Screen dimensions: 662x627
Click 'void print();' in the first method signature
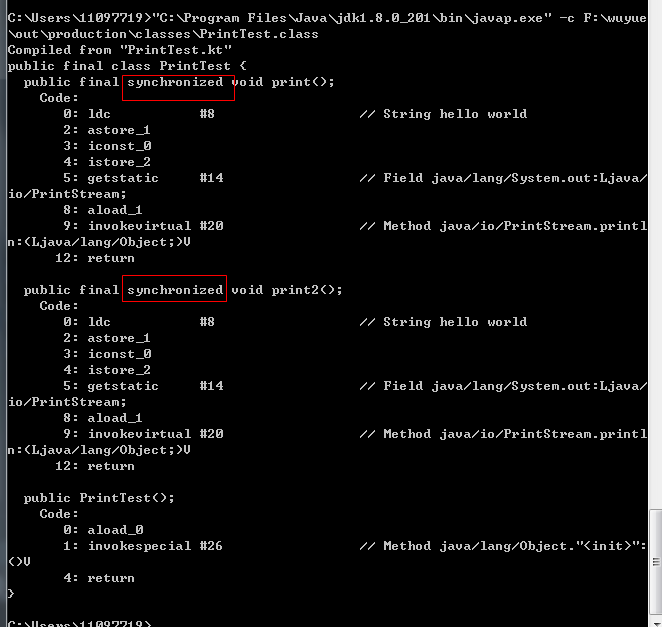point(282,82)
